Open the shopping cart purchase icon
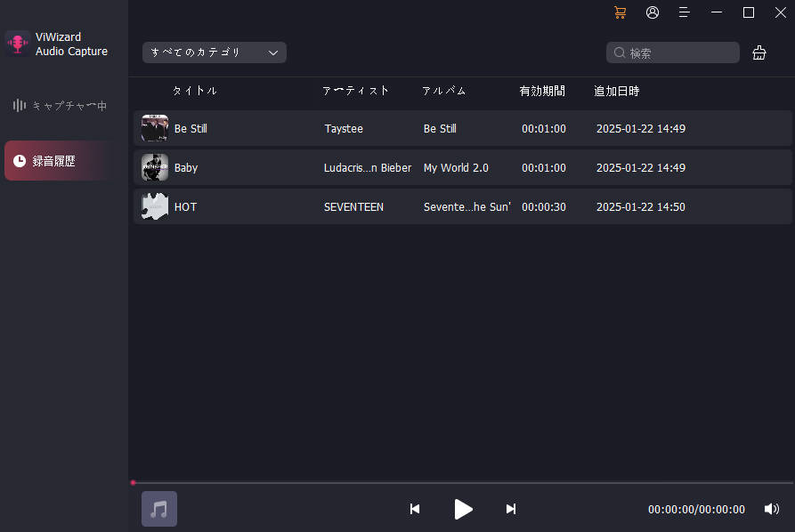Viewport: 795px width, 532px height. click(620, 12)
